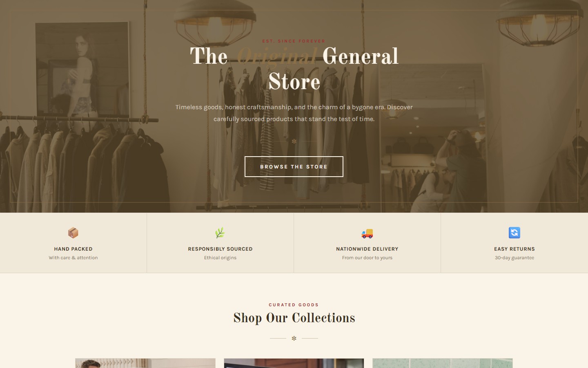Click the 'Est. Since Forever' tagline
588x368 pixels.
point(294,41)
